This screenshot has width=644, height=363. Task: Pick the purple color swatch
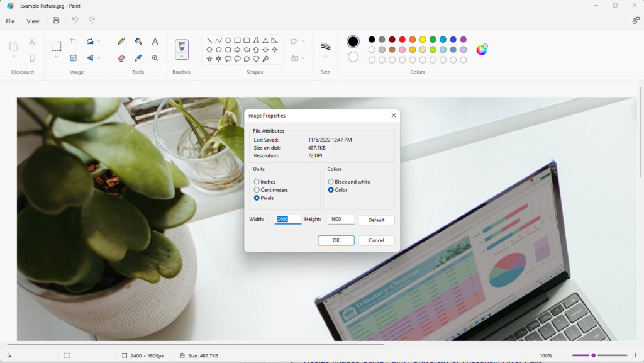pyautogui.click(x=464, y=40)
